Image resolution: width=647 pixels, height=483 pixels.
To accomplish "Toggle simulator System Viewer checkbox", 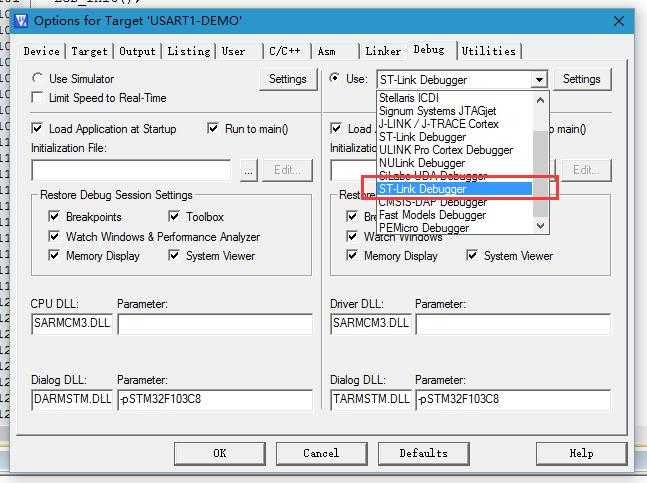I will click(174, 255).
